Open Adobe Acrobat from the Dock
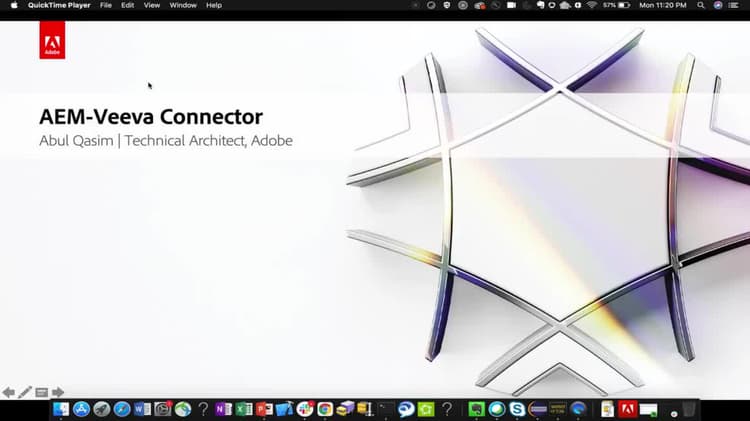The height and width of the screenshot is (421, 750). (x=628, y=409)
